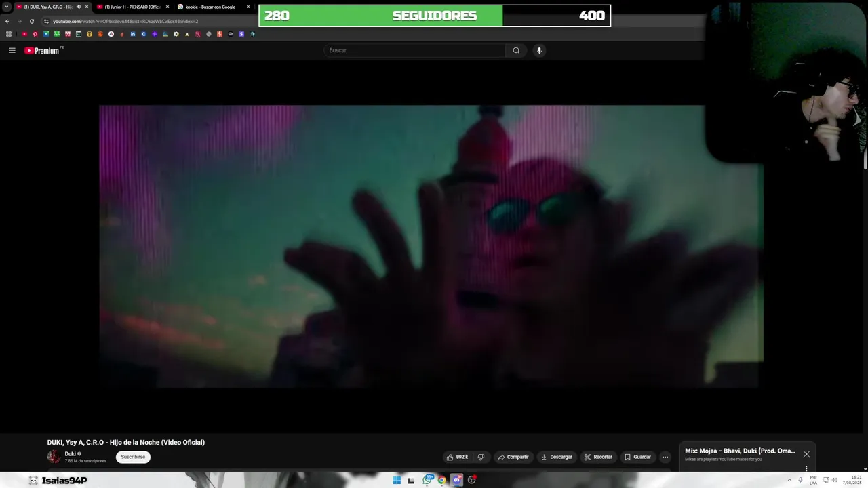The width and height of the screenshot is (868, 488).
Task: Save the video with Guardar
Action: pos(637,457)
